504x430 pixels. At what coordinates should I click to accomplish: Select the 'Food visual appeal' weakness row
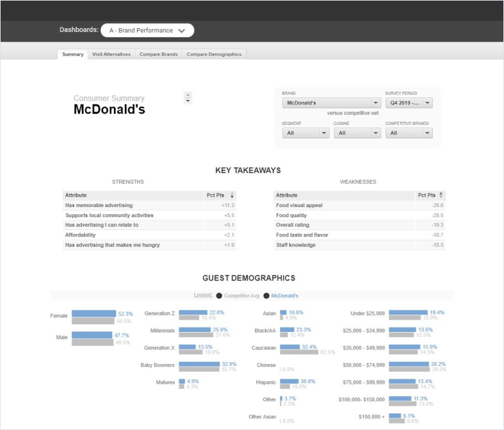pos(359,205)
